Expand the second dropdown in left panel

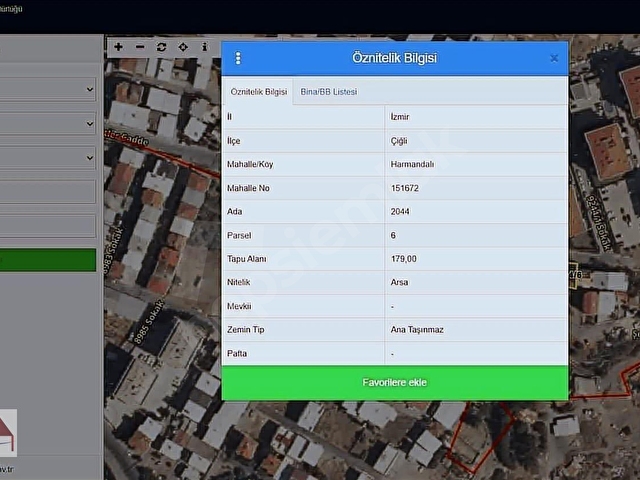pos(48,123)
